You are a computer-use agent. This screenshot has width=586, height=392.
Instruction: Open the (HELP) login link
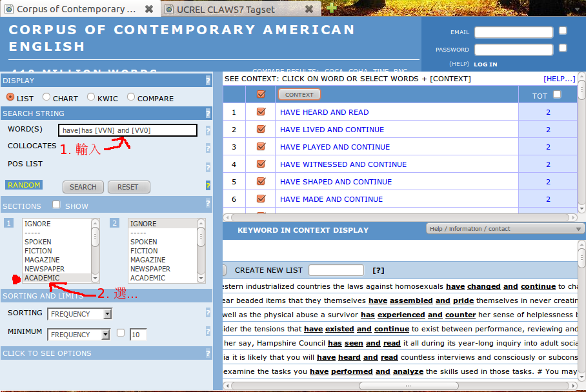click(459, 64)
